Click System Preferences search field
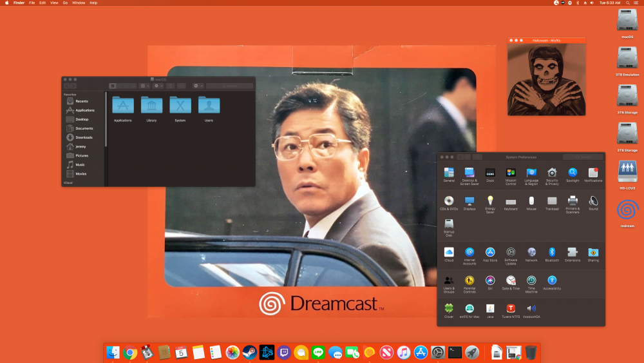 pos(583,157)
